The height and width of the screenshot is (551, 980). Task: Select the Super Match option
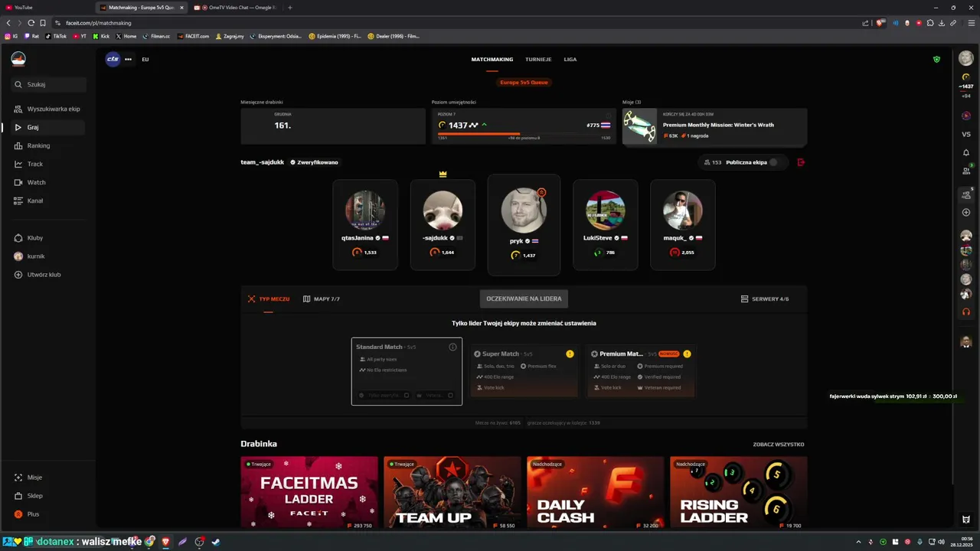(x=524, y=371)
